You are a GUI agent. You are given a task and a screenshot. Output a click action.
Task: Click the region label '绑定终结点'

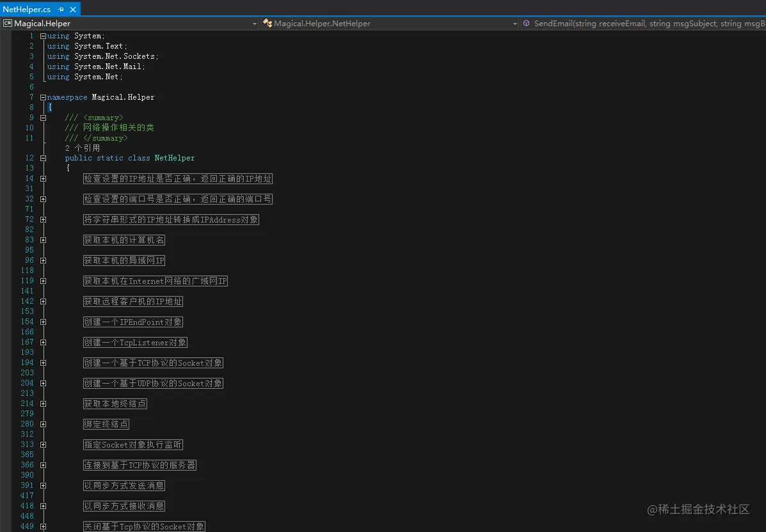point(106,425)
